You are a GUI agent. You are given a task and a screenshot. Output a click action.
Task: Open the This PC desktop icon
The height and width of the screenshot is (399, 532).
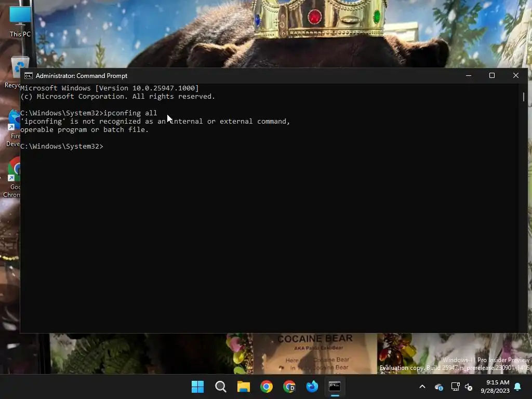(20, 20)
